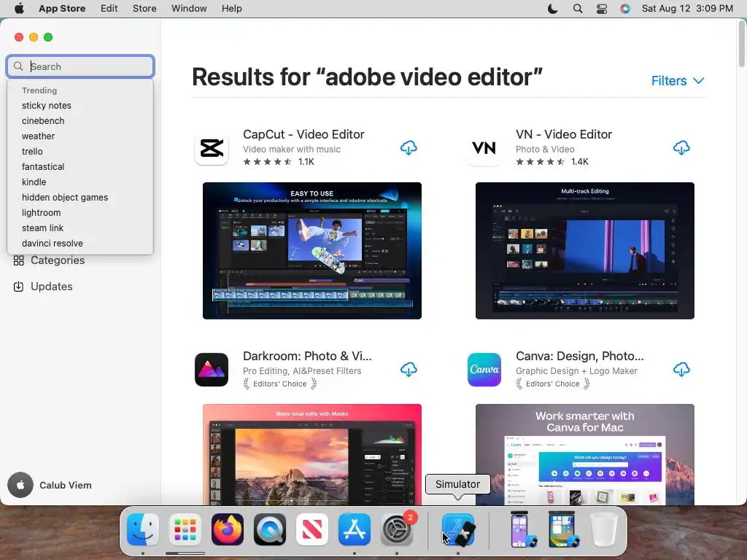Viewport: 747px width, 560px height.
Task: Click the Search input field
Action: point(80,66)
